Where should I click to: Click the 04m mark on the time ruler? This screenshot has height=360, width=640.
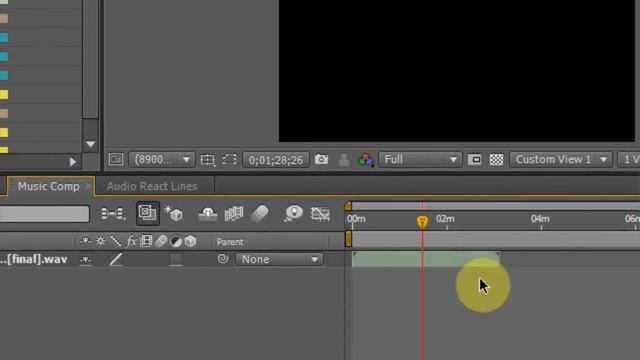pyautogui.click(x=540, y=219)
